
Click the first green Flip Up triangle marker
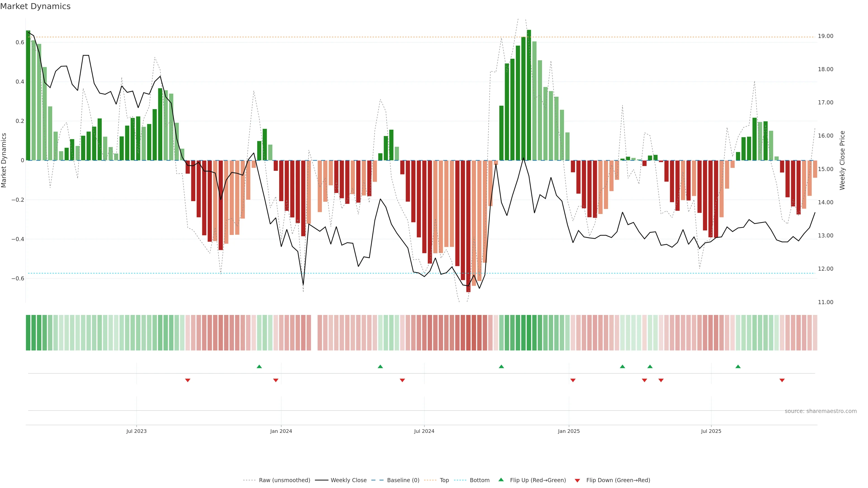click(x=259, y=366)
